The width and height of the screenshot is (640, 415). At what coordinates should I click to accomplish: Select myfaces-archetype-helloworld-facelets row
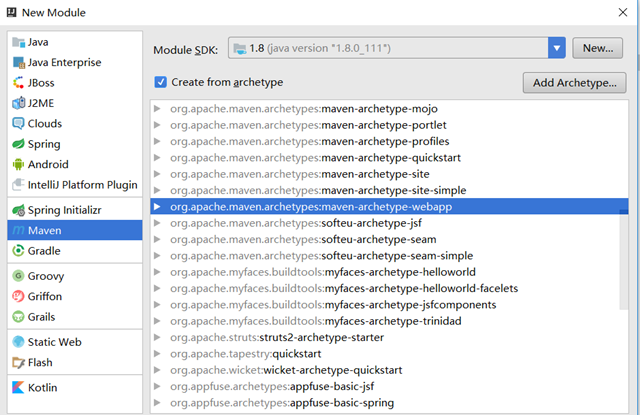389,289
